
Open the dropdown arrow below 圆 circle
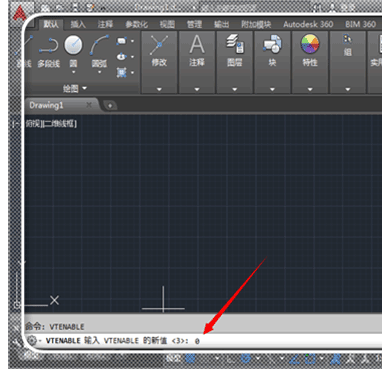(x=73, y=72)
